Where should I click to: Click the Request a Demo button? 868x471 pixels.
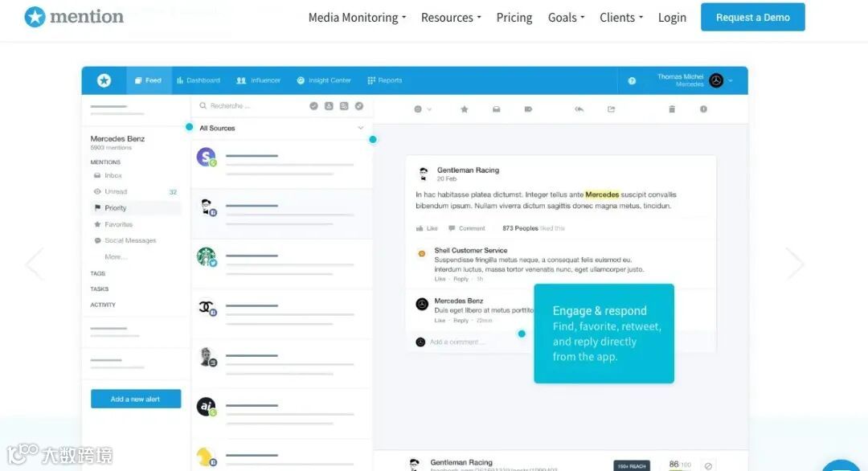click(x=753, y=17)
